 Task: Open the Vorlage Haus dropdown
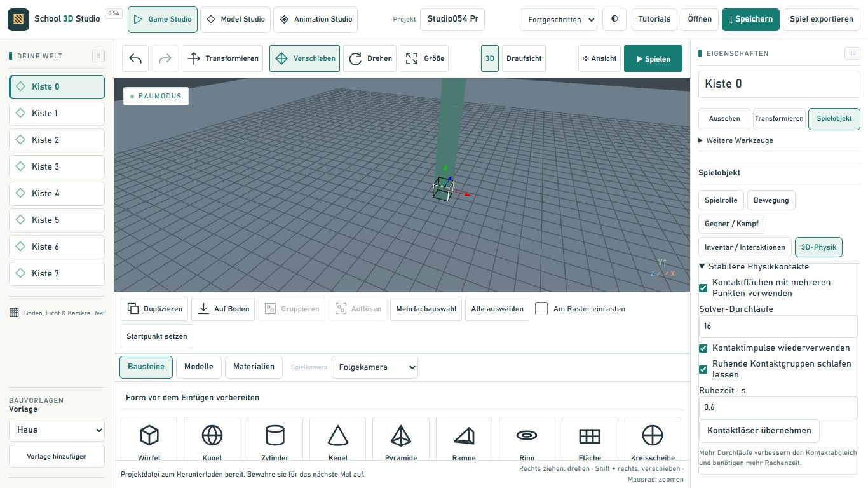(x=57, y=430)
